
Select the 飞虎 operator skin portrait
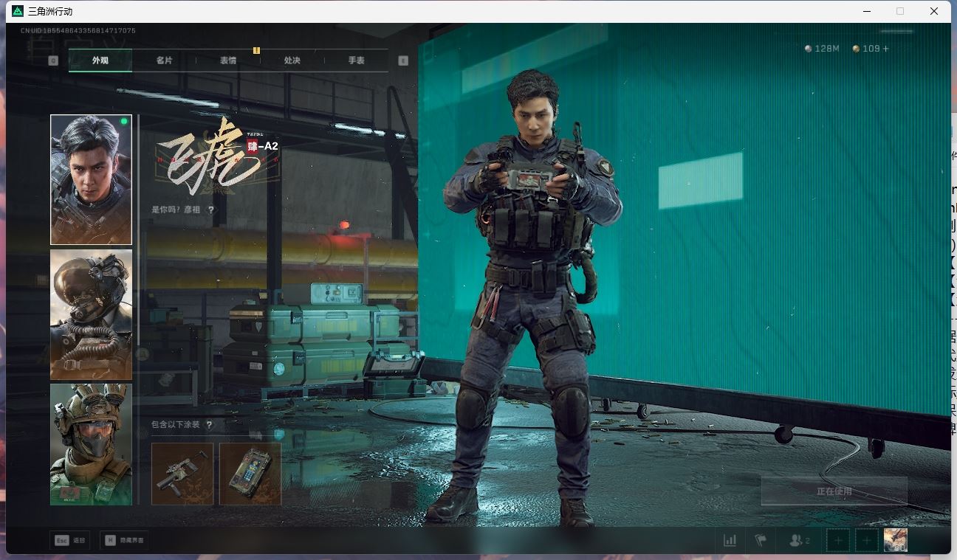[91, 179]
